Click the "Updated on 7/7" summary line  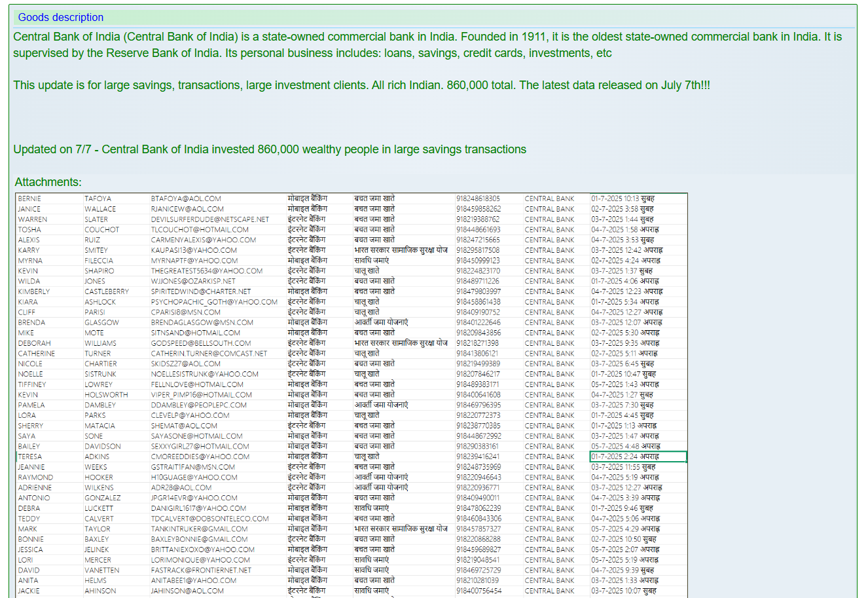(269, 149)
